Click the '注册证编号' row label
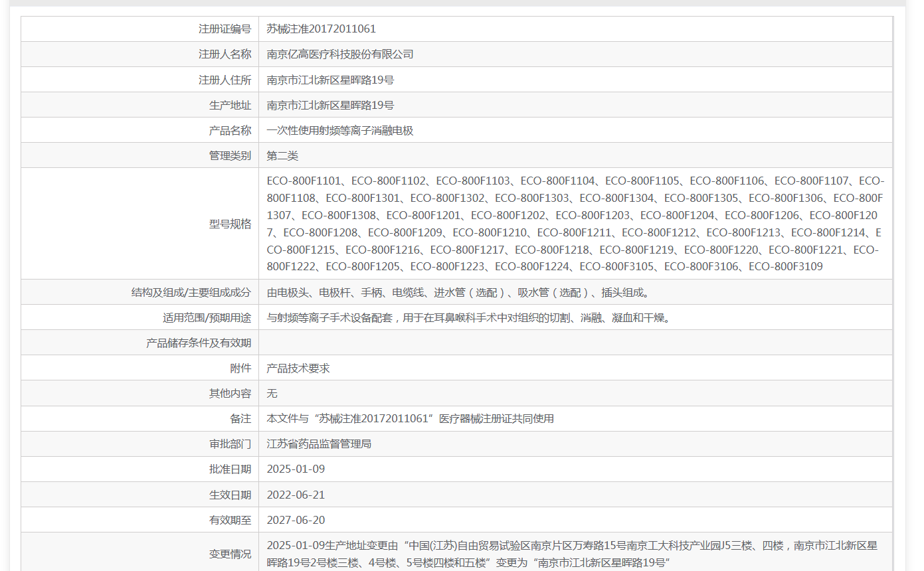 coord(225,29)
